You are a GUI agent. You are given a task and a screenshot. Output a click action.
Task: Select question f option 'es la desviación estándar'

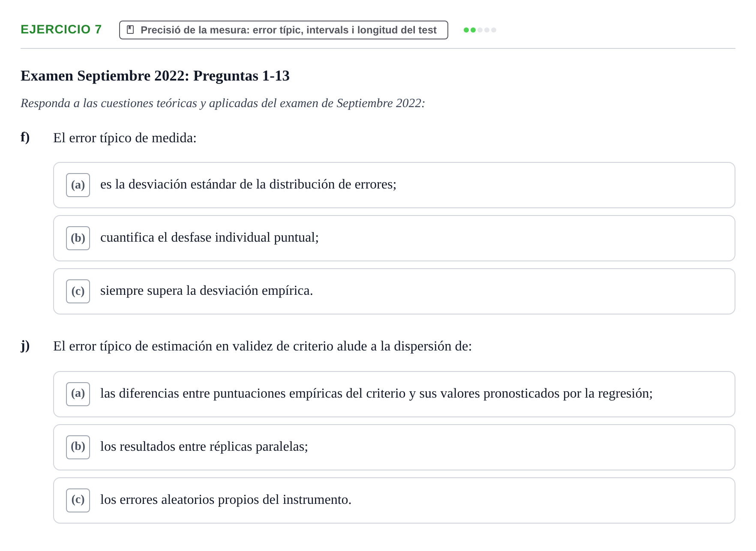point(394,185)
